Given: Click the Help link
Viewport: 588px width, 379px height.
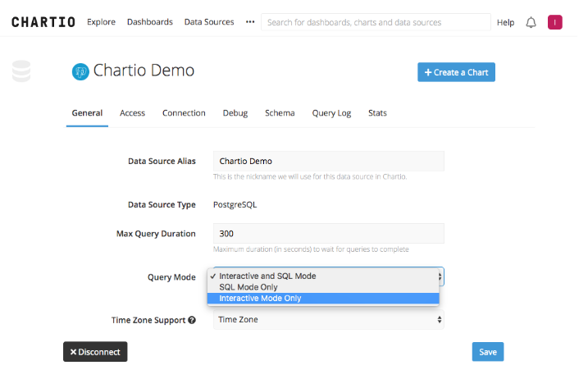Looking at the screenshot, I should click(505, 22).
